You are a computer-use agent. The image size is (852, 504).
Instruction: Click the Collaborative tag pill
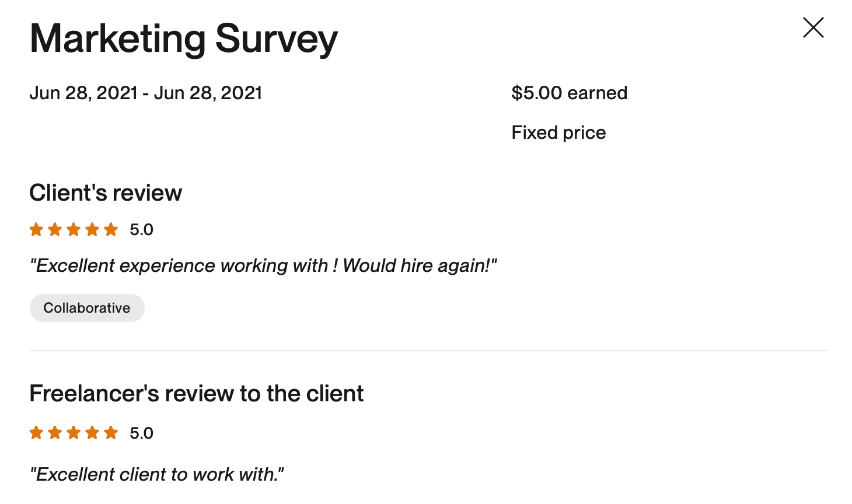(87, 308)
